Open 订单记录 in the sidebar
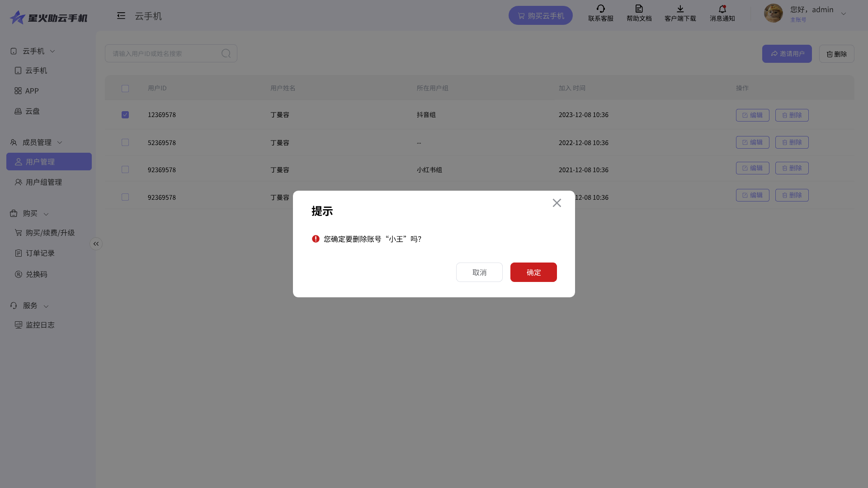 click(x=40, y=253)
